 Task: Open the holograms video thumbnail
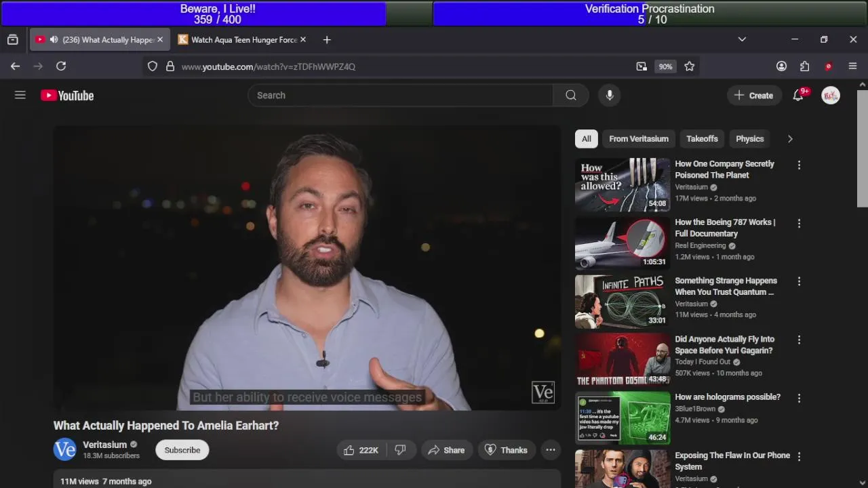(623, 418)
